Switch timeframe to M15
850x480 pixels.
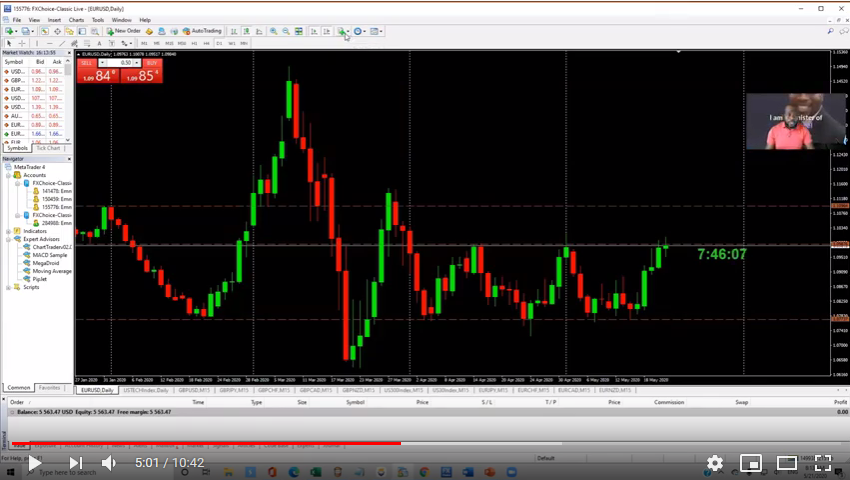pos(169,43)
